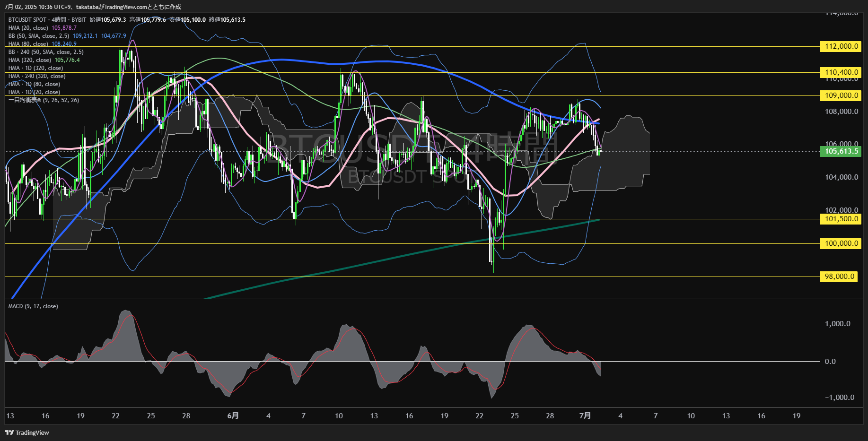Select the HMA · 1D (80, close) legend
Viewport: 868px width, 441px height.
tap(34, 84)
